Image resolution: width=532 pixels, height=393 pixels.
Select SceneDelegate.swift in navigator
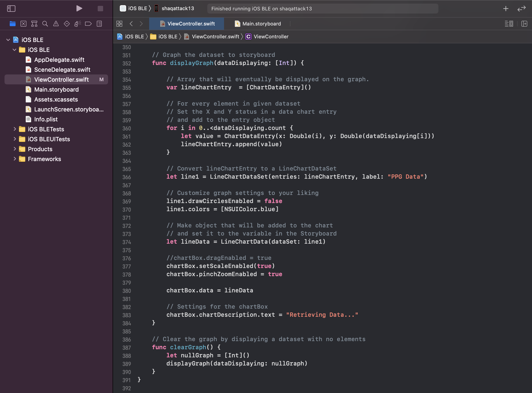click(x=56, y=70)
